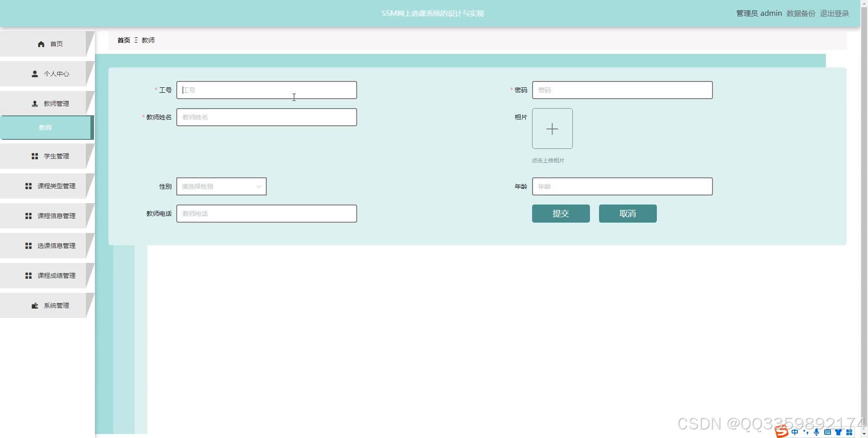Click the 数据备份 link in the header

tap(801, 14)
